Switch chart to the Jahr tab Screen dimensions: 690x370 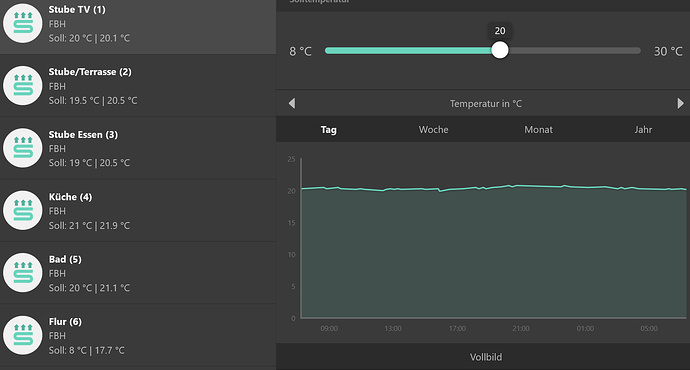[643, 129]
